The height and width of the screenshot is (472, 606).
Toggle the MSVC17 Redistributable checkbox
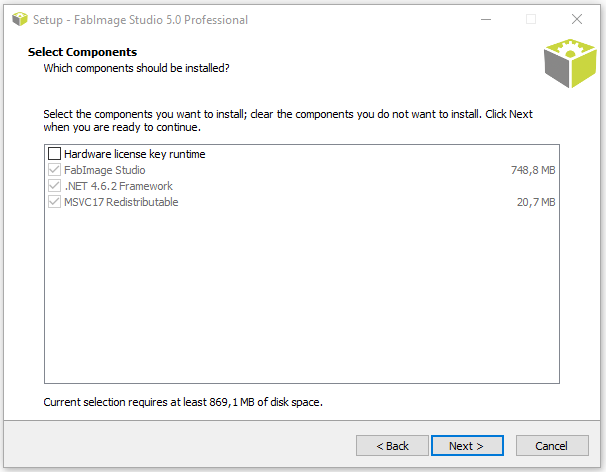tap(54, 202)
